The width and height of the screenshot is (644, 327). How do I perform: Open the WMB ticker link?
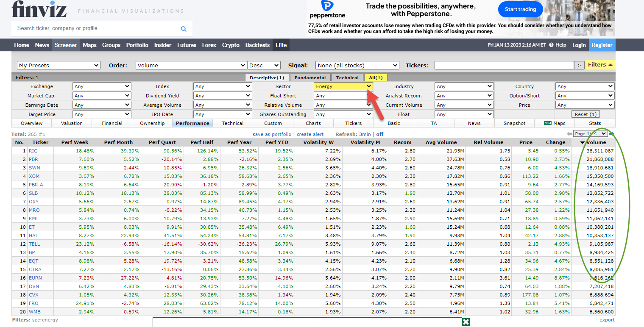tap(34, 312)
